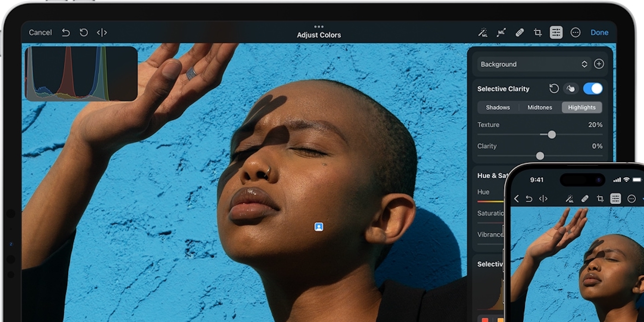The image size is (644, 322).
Task: Expand the three dots above Adjust Colors
Action: click(x=319, y=27)
